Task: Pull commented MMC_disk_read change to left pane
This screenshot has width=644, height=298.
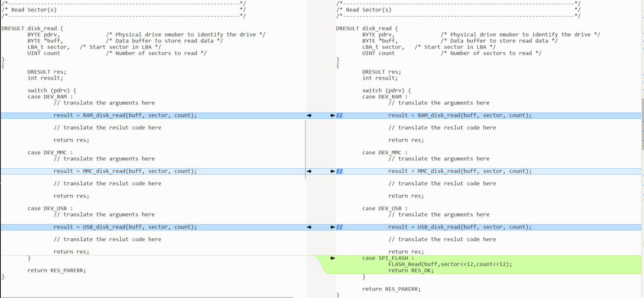Action: (x=332, y=171)
